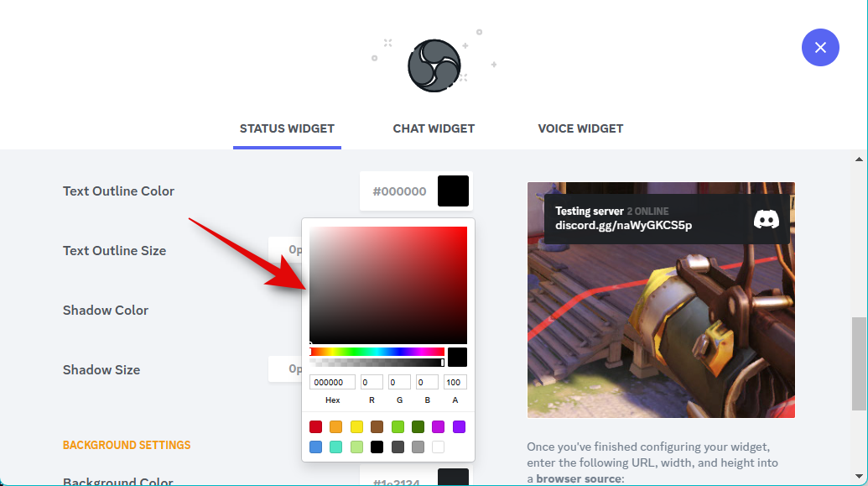The image size is (868, 486).
Task: Pick the blue preset swatch
Action: [315, 447]
